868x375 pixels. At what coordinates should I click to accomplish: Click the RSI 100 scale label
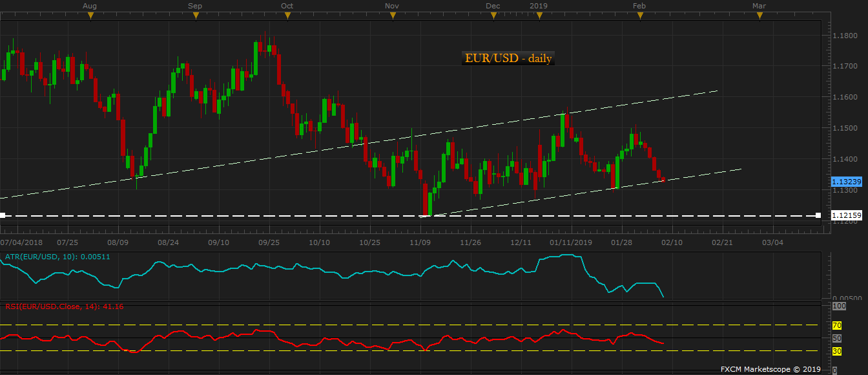839,306
